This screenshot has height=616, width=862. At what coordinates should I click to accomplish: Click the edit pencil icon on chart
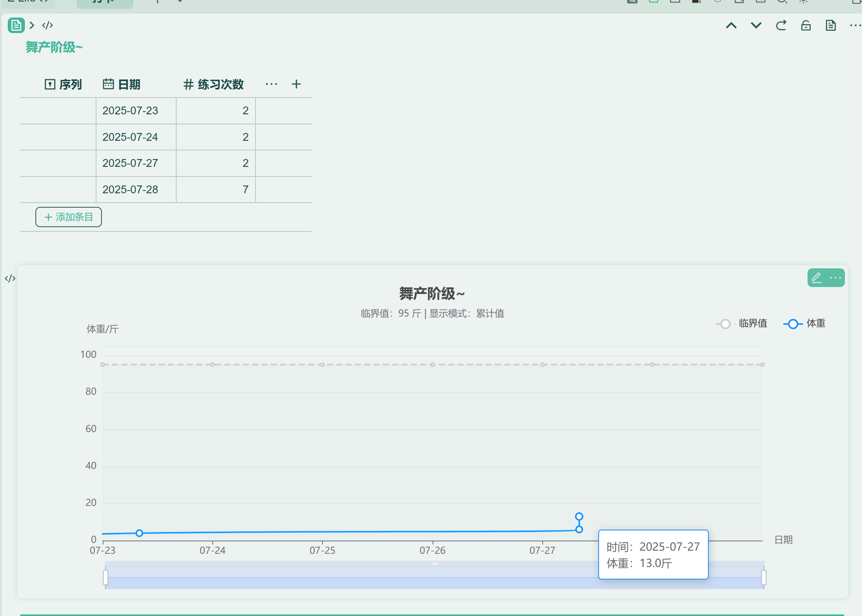click(816, 278)
